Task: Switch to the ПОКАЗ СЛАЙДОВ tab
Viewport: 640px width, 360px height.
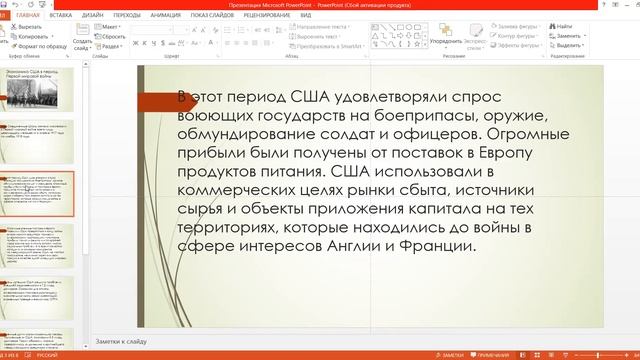Action: [212, 15]
